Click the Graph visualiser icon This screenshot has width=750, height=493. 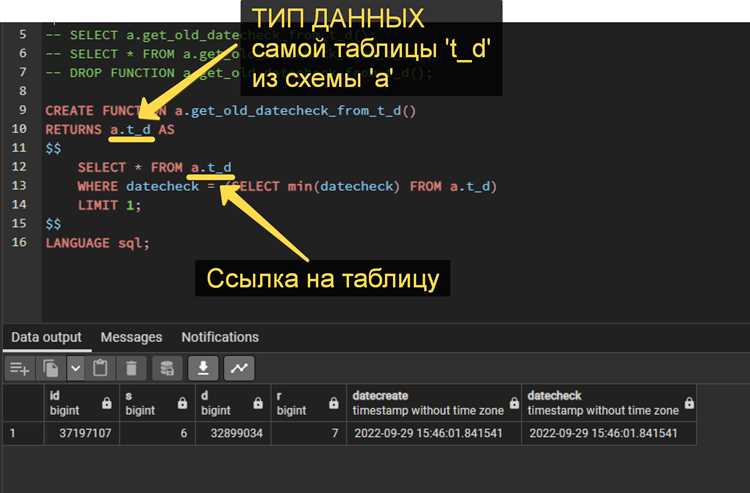click(239, 368)
